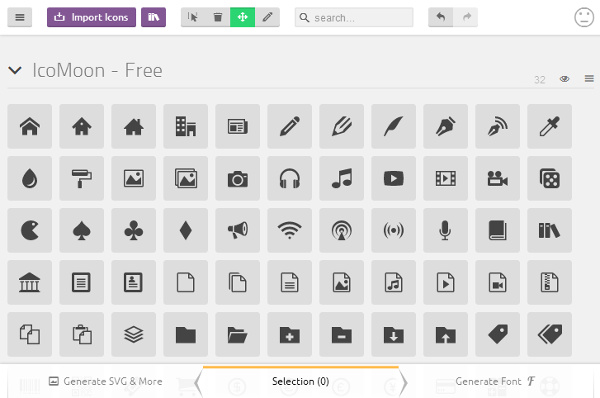Screen dimensions: 600x398
Task: Open the Selection (0) tab
Action: (300, 382)
